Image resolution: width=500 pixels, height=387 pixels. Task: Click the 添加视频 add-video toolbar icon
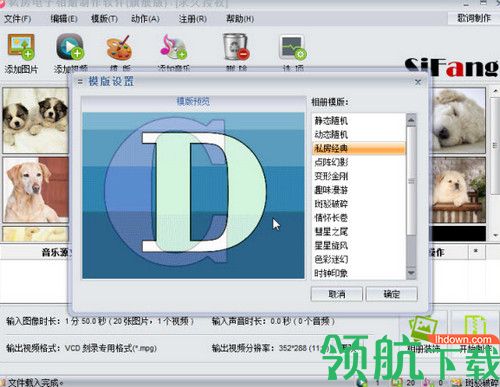pyautogui.click(x=70, y=46)
